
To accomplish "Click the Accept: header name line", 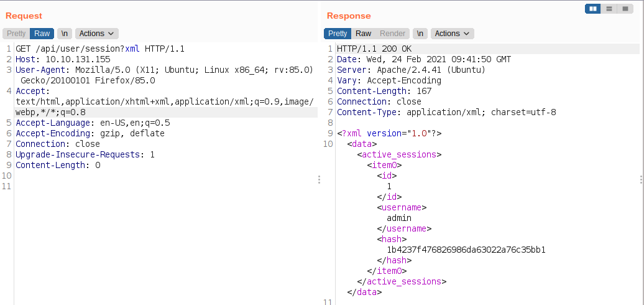I will coord(32,91).
